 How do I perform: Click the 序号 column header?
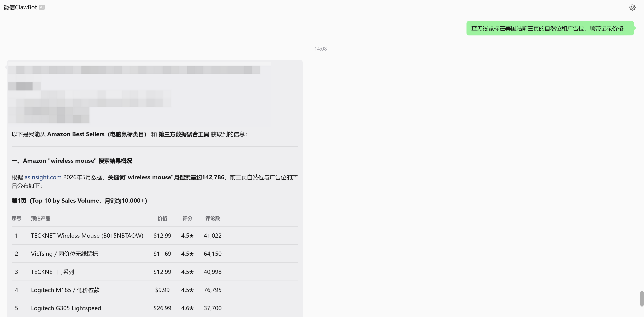pyautogui.click(x=16, y=218)
